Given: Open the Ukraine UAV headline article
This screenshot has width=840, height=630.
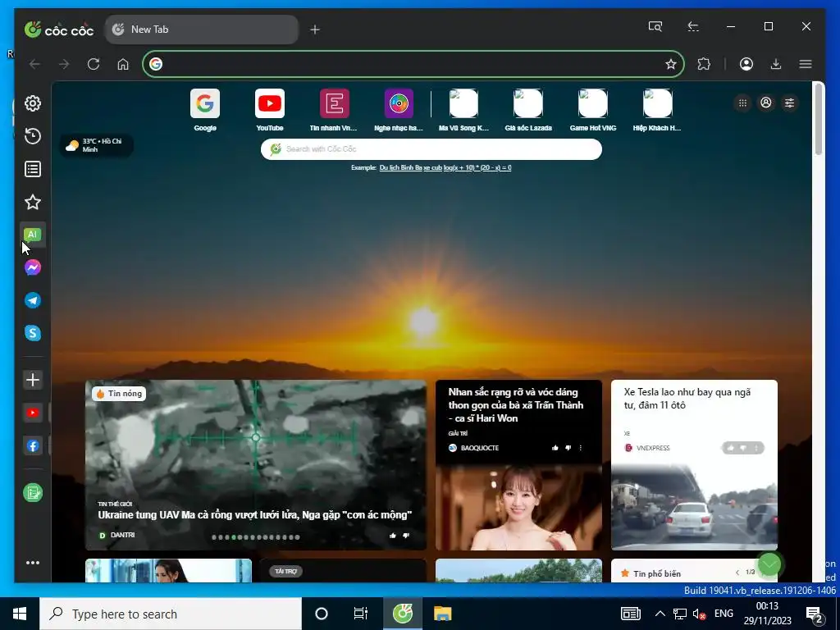Looking at the screenshot, I should coord(255,515).
